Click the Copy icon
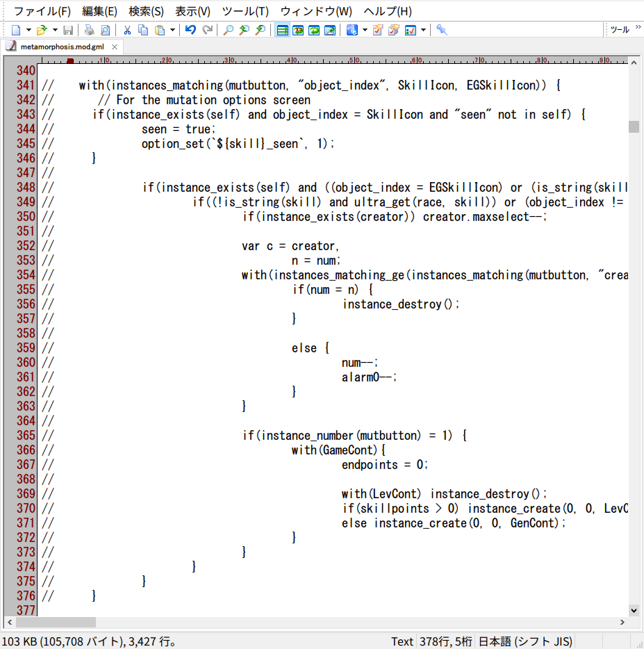The height and width of the screenshot is (649, 644). 143,30
